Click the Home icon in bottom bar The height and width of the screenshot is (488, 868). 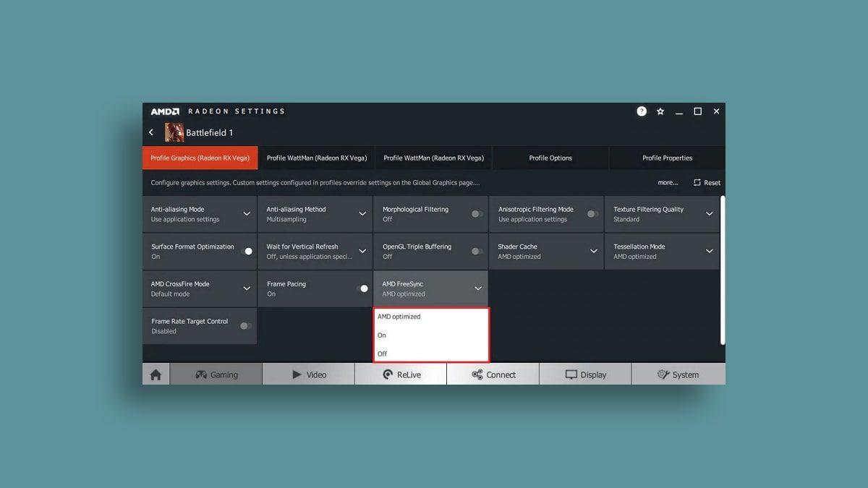pyautogui.click(x=156, y=374)
